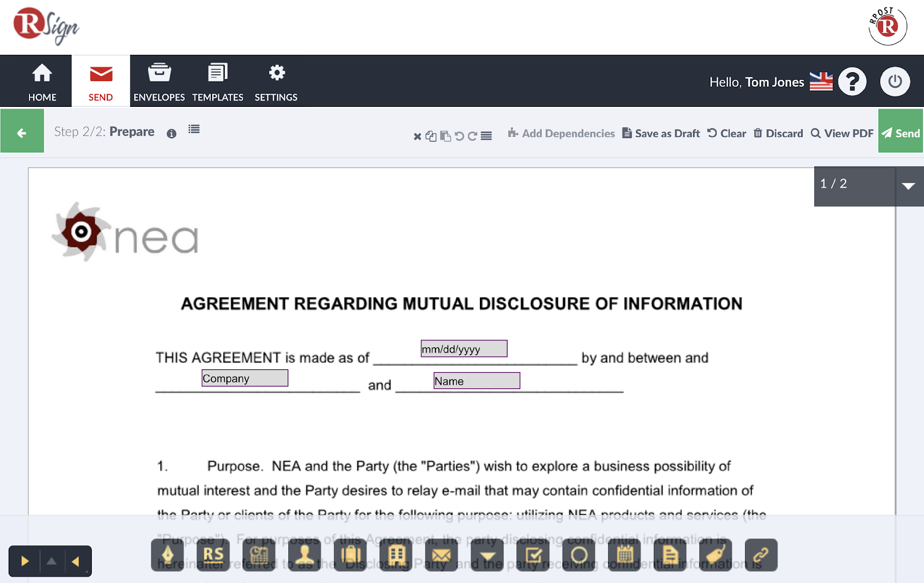This screenshot has width=924, height=583.
Task: Log out using the power icon
Action: [895, 81]
